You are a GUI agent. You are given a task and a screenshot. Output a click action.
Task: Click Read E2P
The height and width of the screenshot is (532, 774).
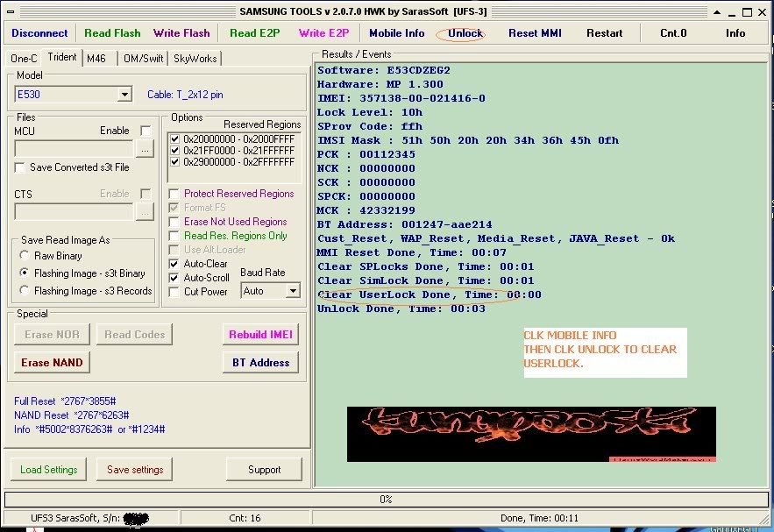point(255,33)
